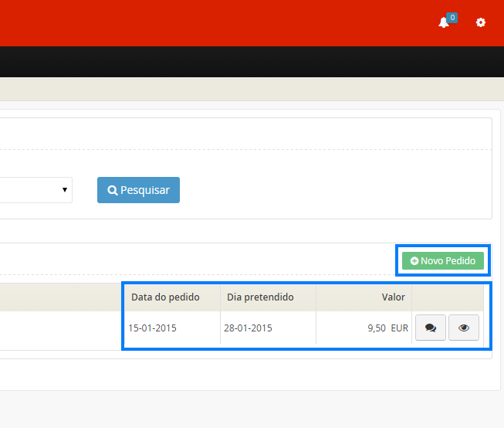Click the plus icon on Novo Pedido
504x428 pixels.
pyautogui.click(x=414, y=261)
